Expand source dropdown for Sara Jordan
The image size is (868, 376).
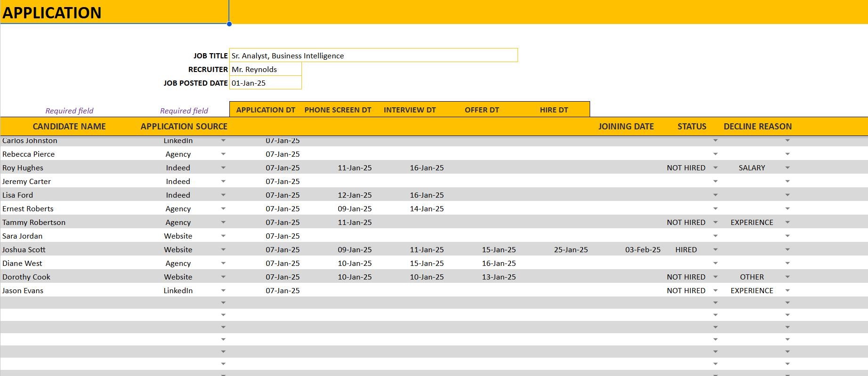[223, 236]
